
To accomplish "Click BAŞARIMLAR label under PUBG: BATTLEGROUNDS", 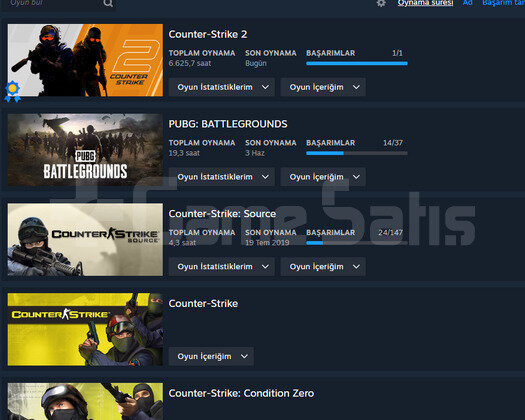I will [x=330, y=143].
